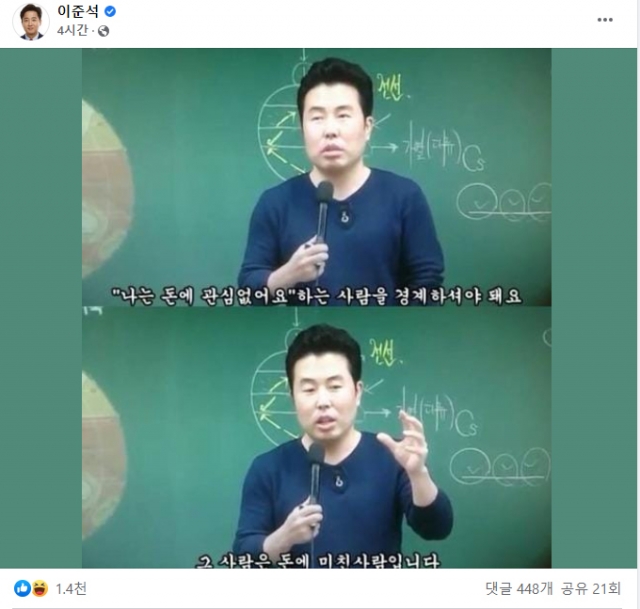Click the blue thumbs-up like reaction icon
This screenshot has height=609, width=640.
22,588
